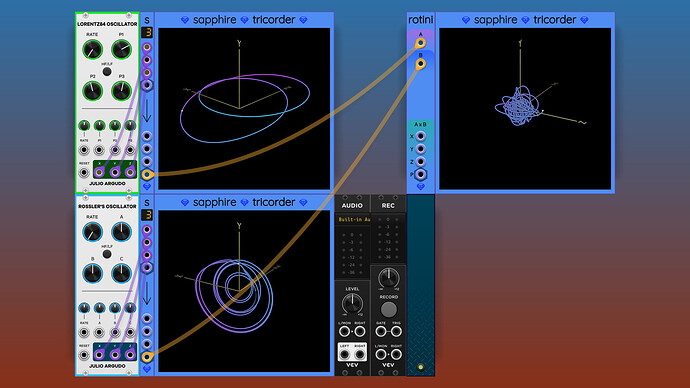Click Audio module L/MON input jack
Image resolution: width=690 pixels, height=388 pixels.
pyautogui.click(x=345, y=331)
